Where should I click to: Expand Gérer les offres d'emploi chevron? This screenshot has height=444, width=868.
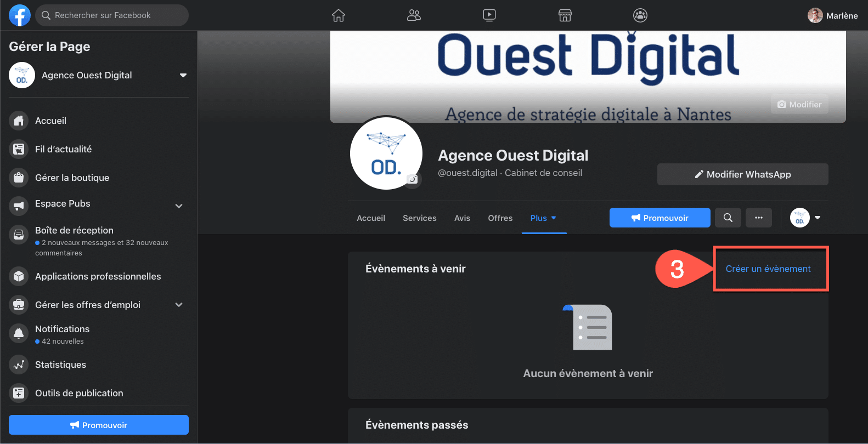179,305
